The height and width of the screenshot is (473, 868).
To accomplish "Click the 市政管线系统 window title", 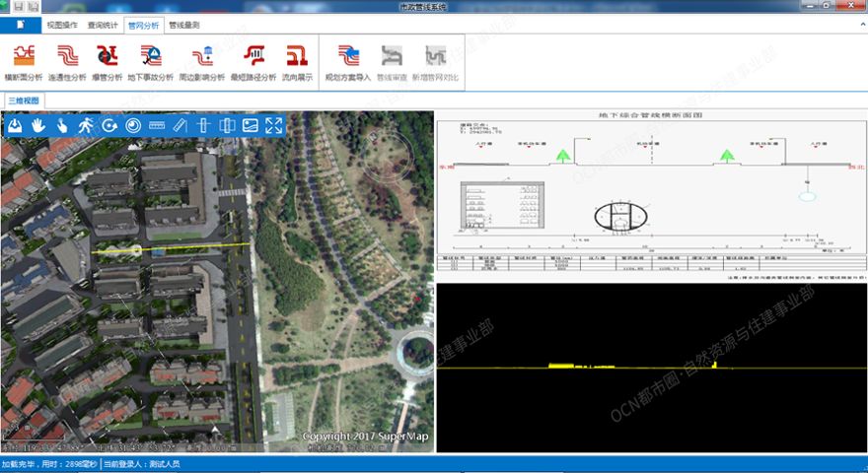I will click(423, 7).
